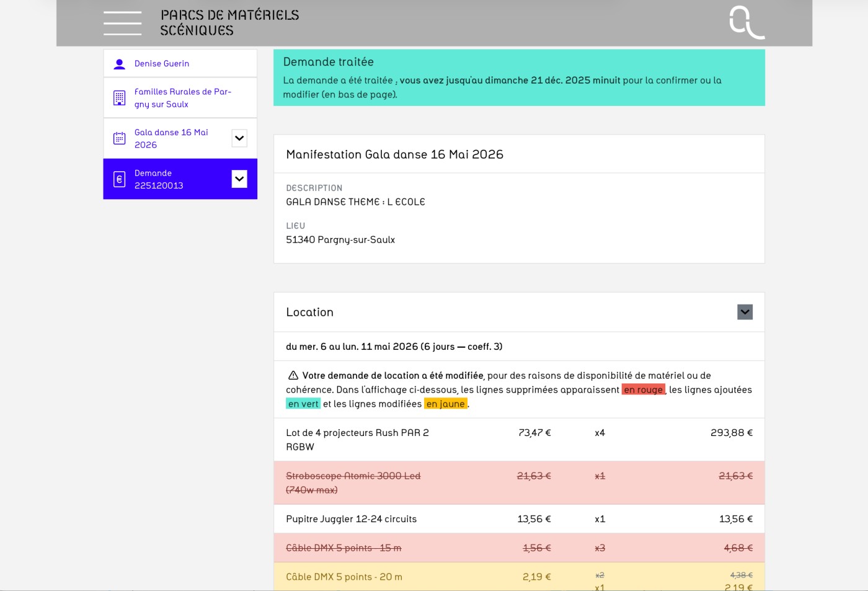Expand the Demande 225120013 chevron

point(239,179)
